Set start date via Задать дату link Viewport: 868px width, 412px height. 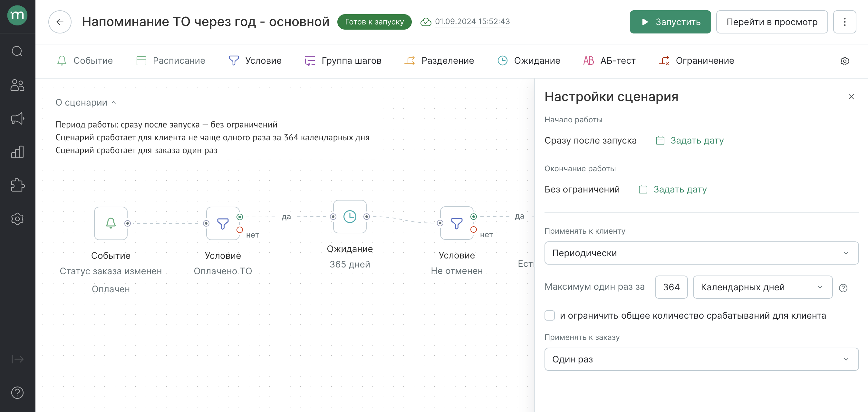coord(690,140)
